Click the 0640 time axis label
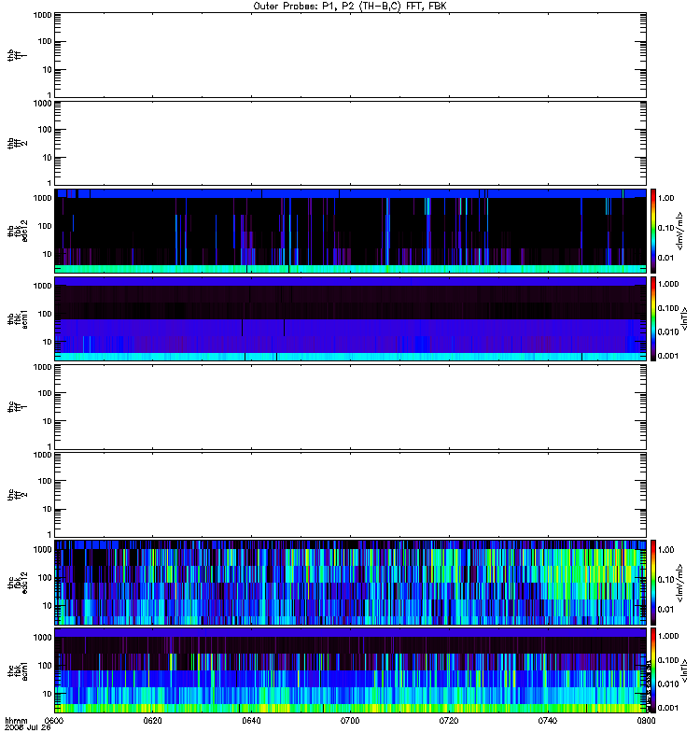Image resolution: width=700 pixels, height=747 pixels. (251, 721)
